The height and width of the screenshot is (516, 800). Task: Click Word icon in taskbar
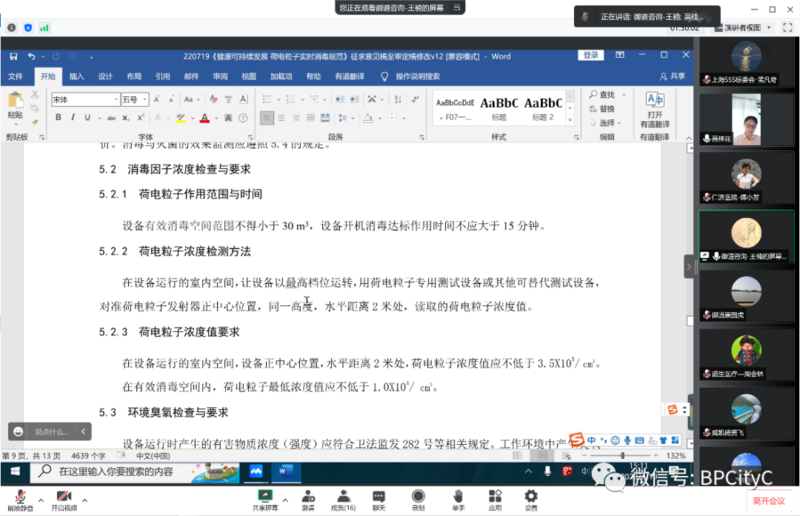tap(285, 472)
